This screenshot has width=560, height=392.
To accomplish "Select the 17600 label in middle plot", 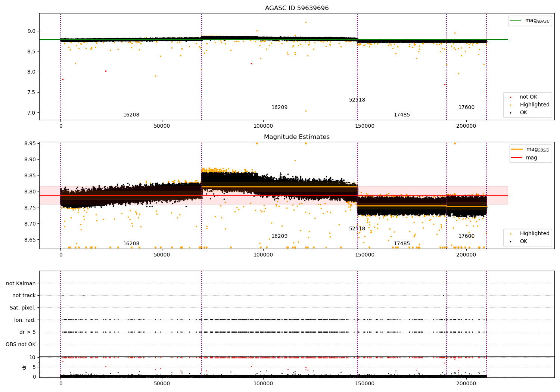I will [x=467, y=236].
